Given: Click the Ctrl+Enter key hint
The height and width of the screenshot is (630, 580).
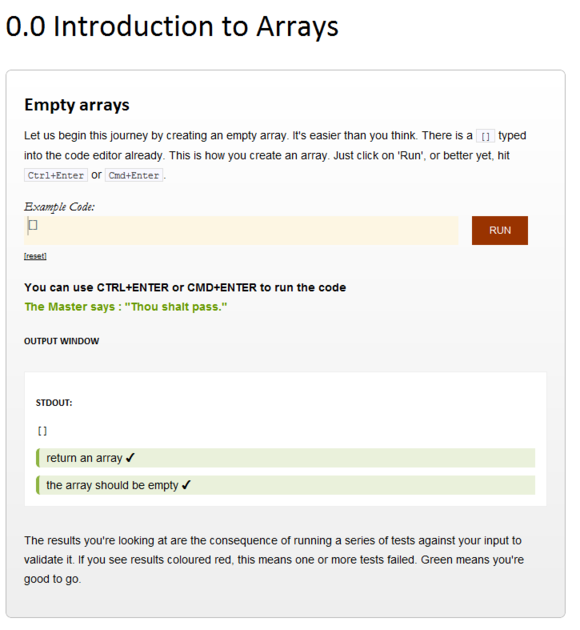Looking at the screenshot, I should click(56, 175).
